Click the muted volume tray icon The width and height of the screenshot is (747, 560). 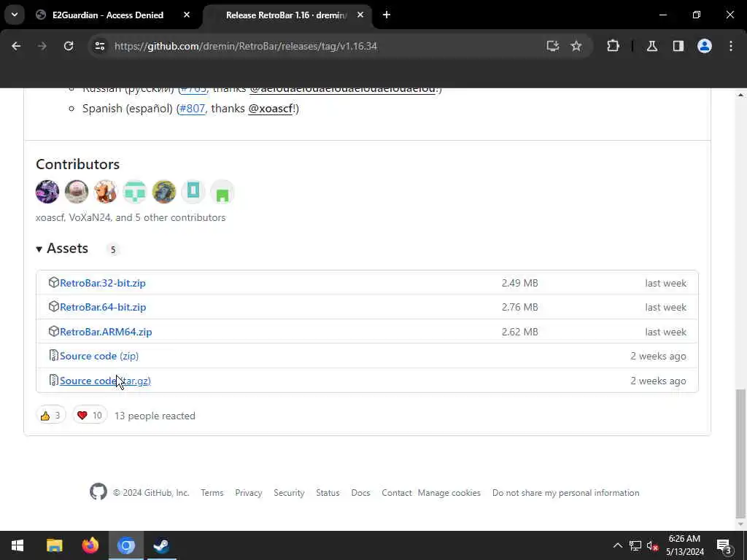coord(652,545)
